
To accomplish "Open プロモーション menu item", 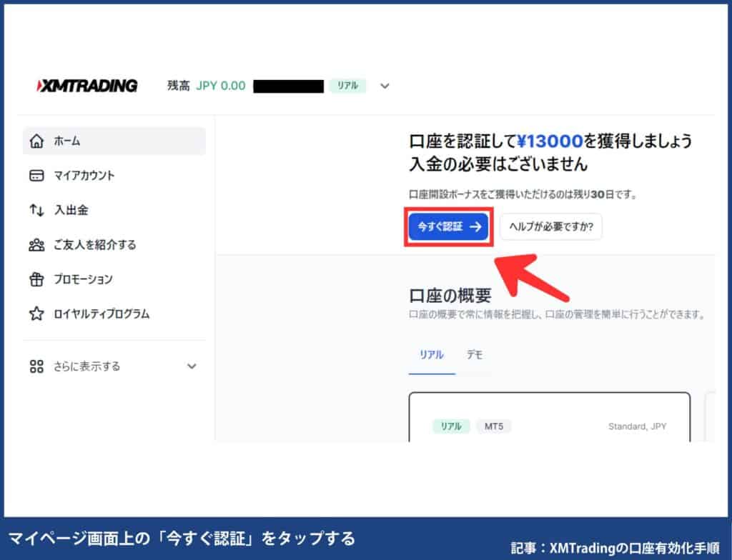I will 114,279.
